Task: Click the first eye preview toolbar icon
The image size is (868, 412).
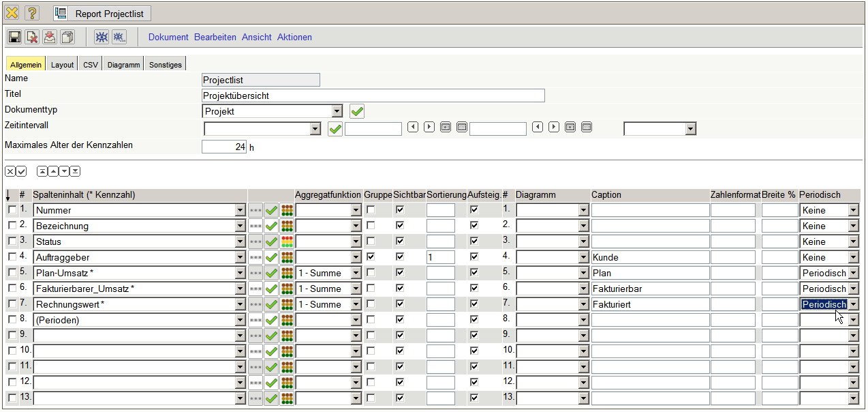Action: click(102, 37)
